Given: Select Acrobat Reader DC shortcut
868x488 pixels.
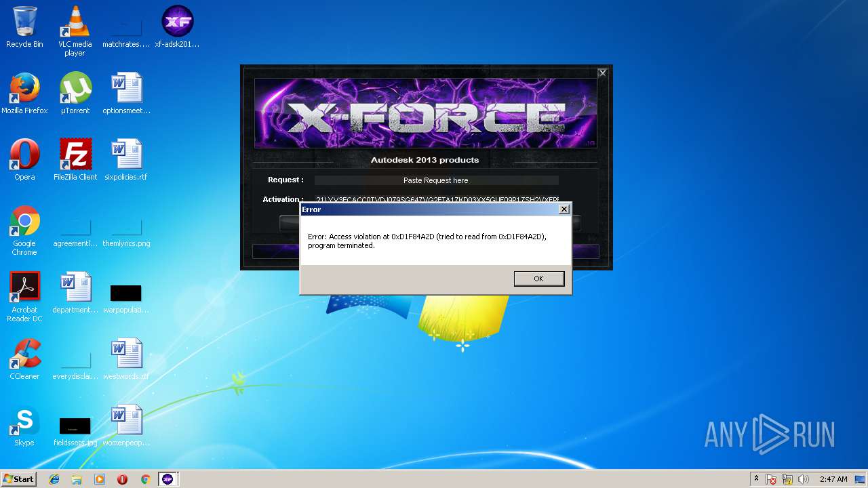Looking at the screenshot, I should click(24, 298).
